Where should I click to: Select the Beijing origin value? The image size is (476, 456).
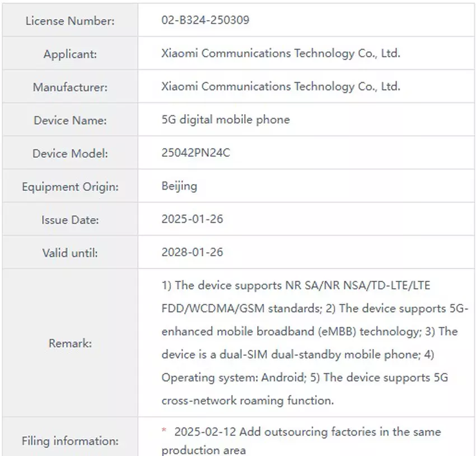179,186
